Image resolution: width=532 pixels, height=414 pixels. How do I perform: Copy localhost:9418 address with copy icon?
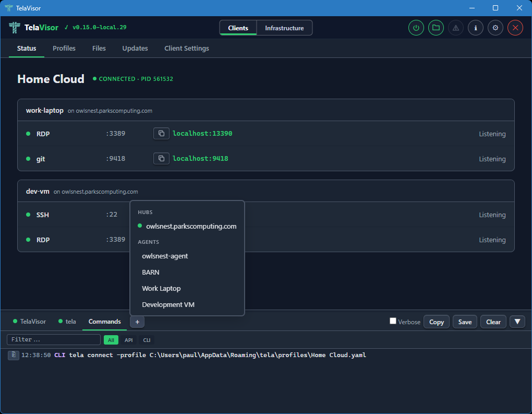(x=162, y=159)
